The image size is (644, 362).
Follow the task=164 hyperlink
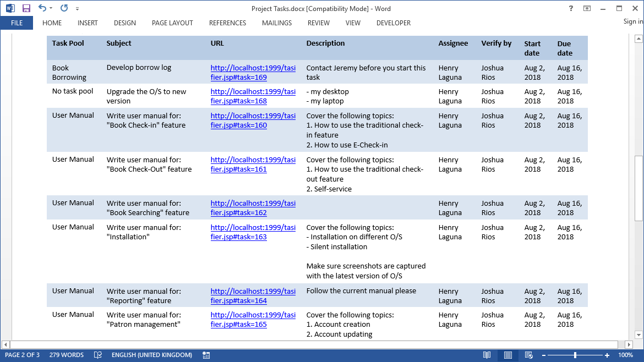(x=253, y=296)
